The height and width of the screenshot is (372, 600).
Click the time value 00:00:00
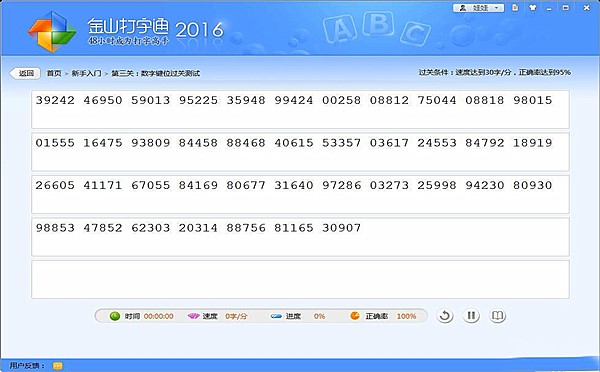tap(158, 316)
